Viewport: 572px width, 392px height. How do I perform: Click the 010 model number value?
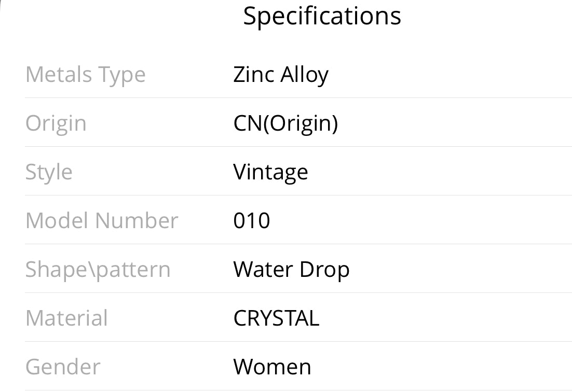[252, 221]
